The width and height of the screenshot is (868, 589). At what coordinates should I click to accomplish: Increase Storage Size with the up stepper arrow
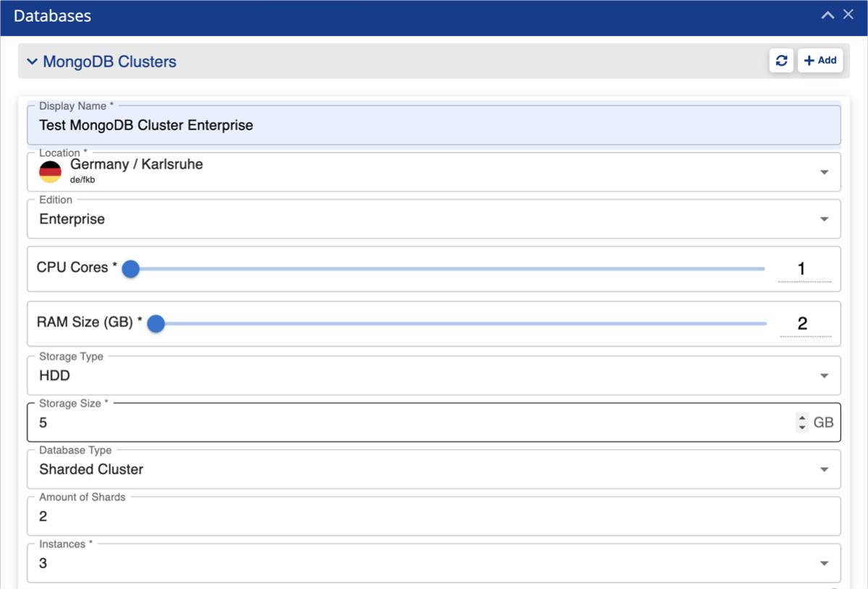pos(801,418)
